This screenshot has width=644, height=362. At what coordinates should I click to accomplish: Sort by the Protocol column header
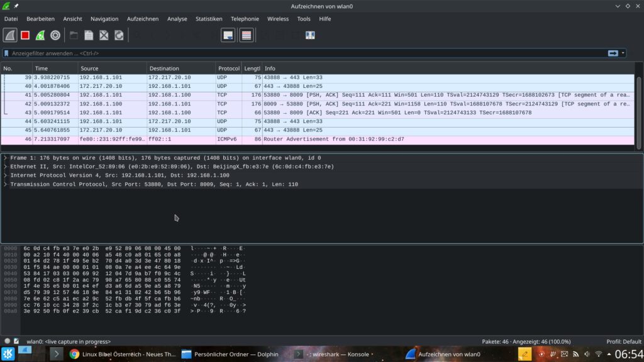pos(229,69)
